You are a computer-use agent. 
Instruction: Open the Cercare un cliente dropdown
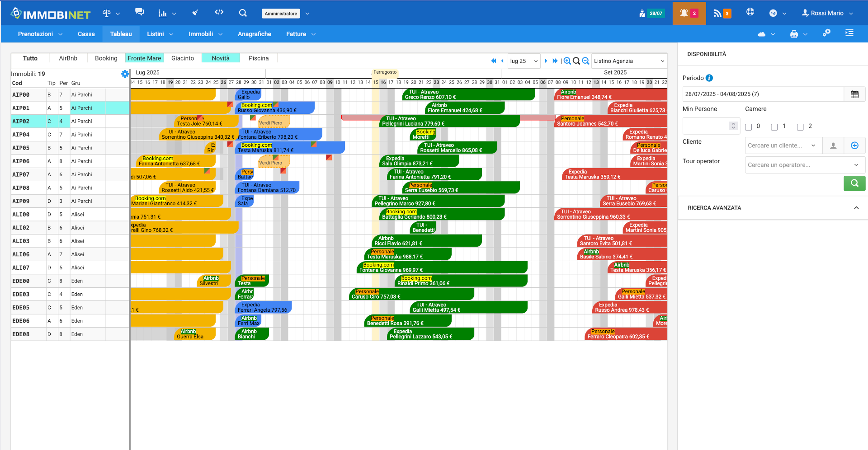tap(783, 145)
